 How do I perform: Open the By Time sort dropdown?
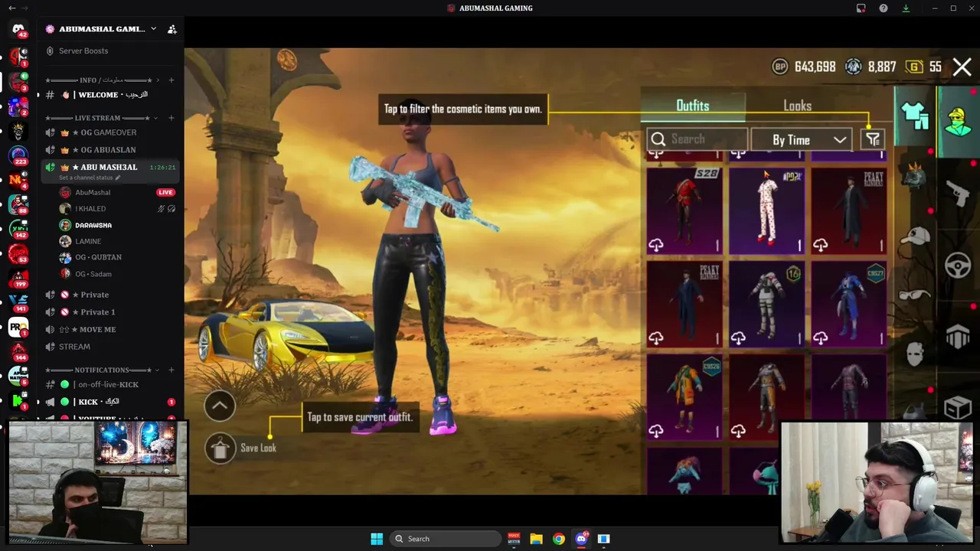click(803, 139)
